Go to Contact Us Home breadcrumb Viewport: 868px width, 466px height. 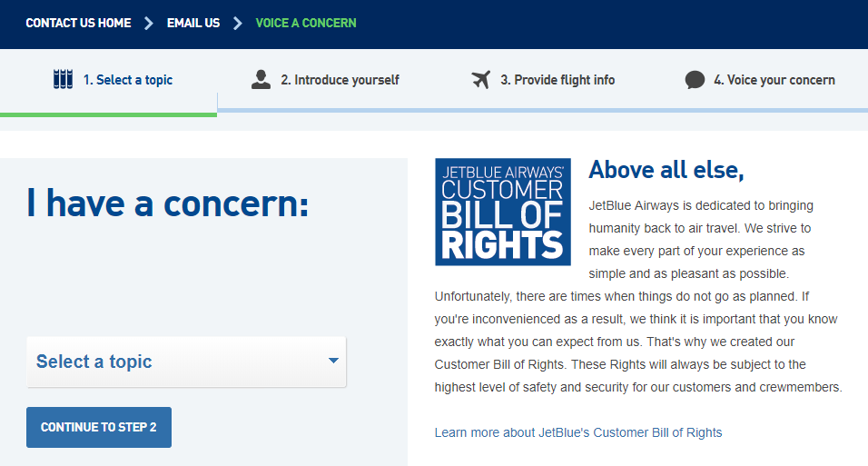79,24
